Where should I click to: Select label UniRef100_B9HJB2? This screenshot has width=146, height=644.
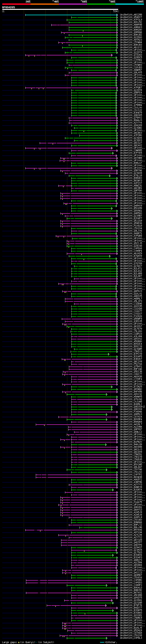click(131, 35)
